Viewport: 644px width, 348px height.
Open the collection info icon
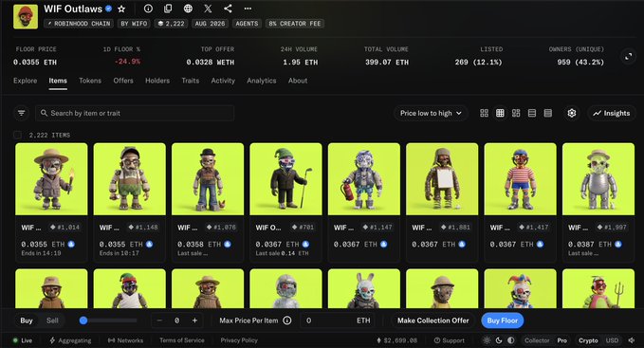point(148,9)
